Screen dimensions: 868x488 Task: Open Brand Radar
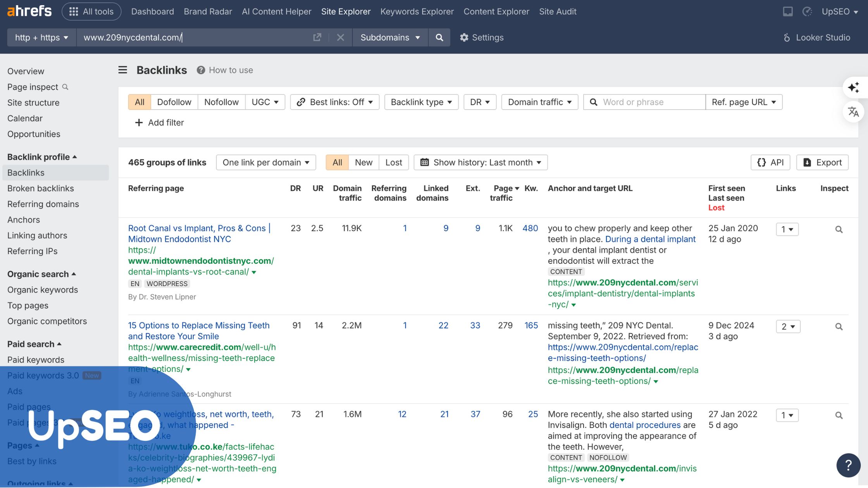[208, 12]
